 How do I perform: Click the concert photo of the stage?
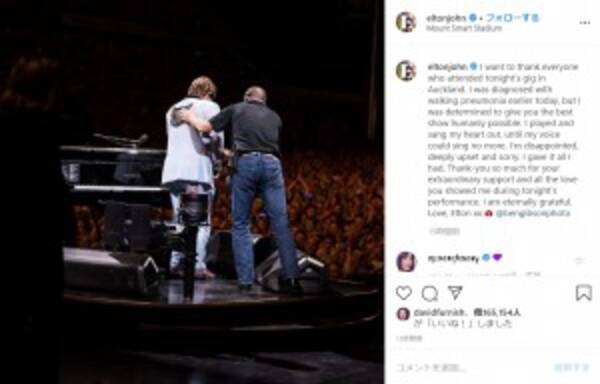192,192
